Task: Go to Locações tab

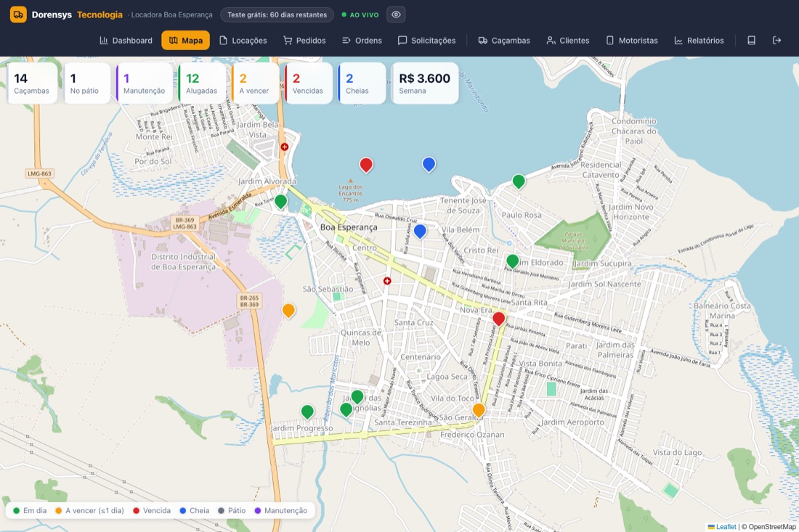Action: pyautogui.click(x=243, y=40)
